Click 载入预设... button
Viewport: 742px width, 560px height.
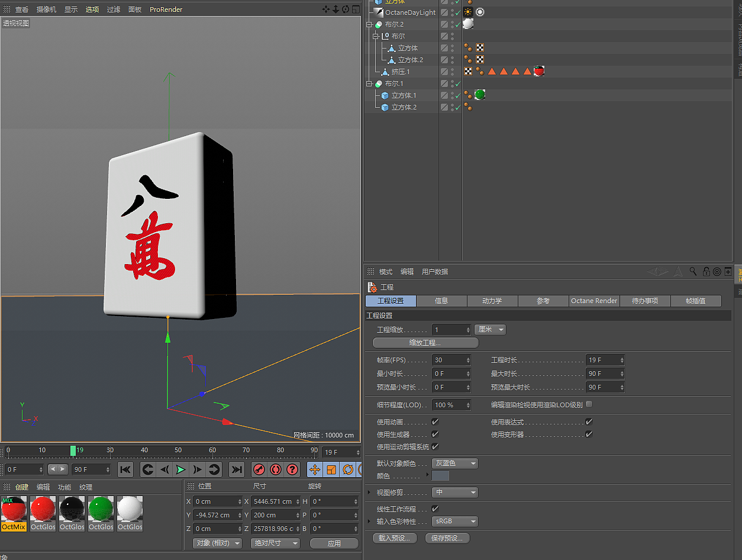click(395, 538)
